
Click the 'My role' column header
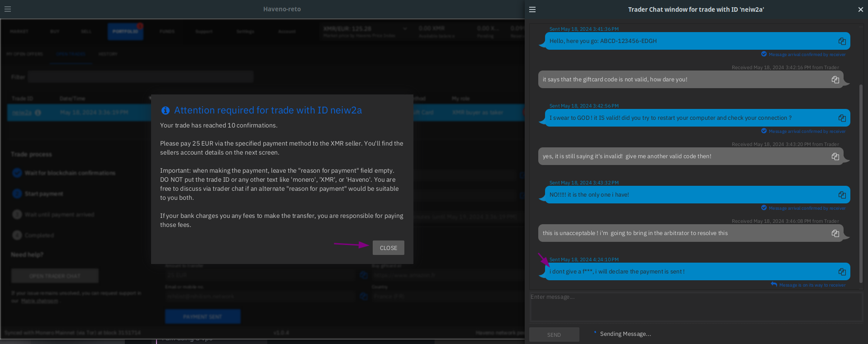click(x=460, y=98)
